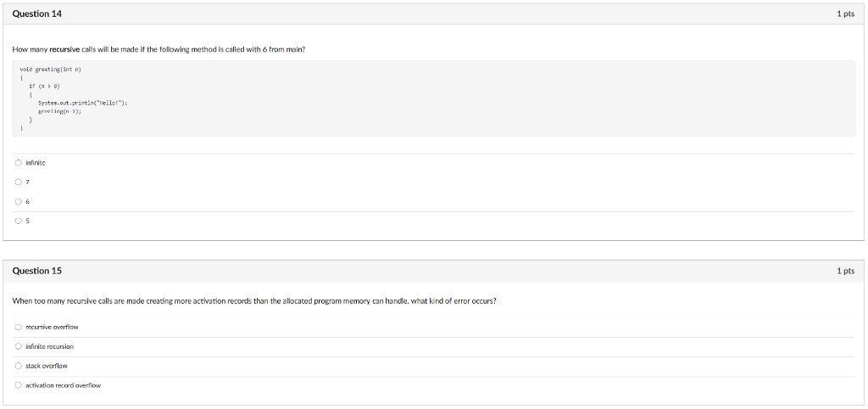
Task: Select the 'infinite' radio button
Action: pyautogui.click(x=18, y=163)
